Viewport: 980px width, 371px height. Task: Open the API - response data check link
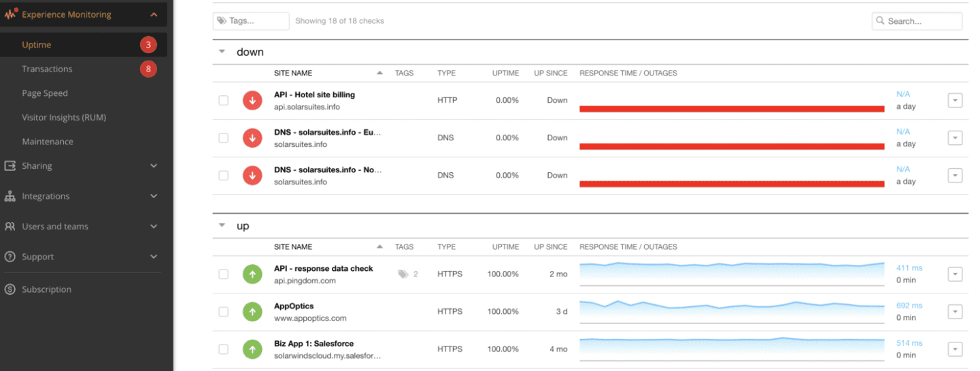pyautogui.click(x=324, y=268)
